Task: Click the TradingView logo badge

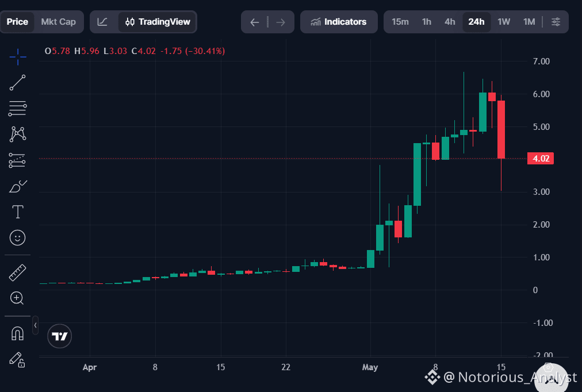Action: (59, 336)
